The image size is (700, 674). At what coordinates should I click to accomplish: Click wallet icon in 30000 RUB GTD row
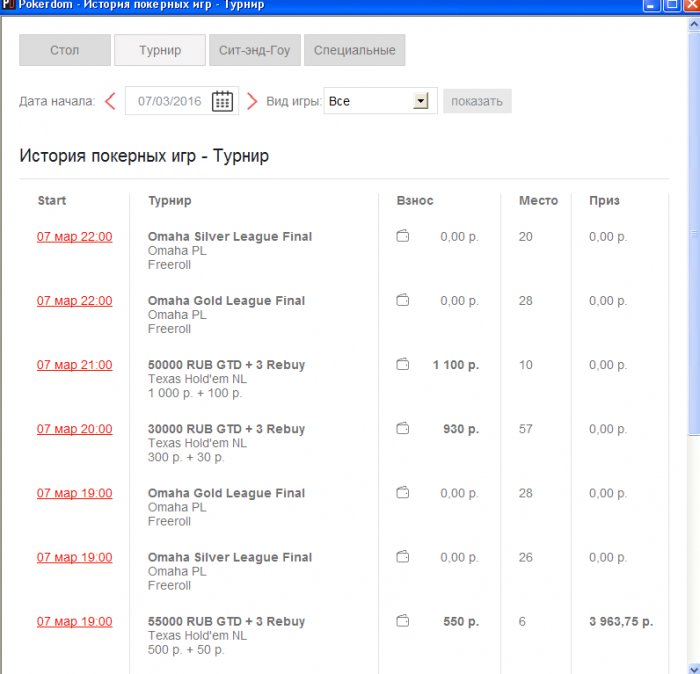[403, 429]
